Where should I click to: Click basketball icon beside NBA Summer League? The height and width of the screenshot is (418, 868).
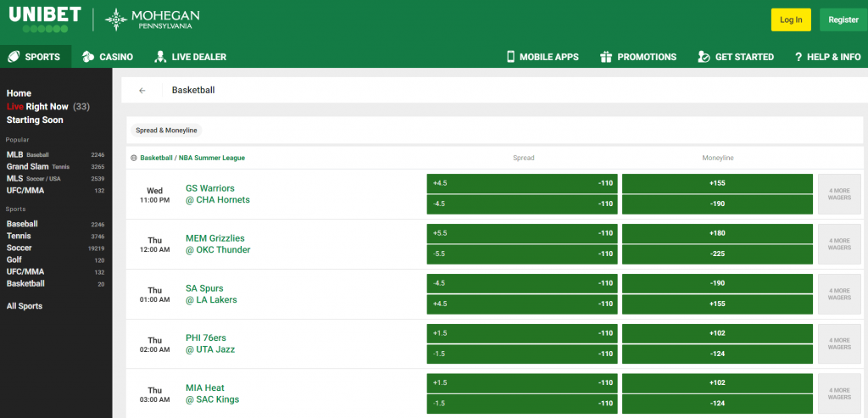click(x=133, y=158)
